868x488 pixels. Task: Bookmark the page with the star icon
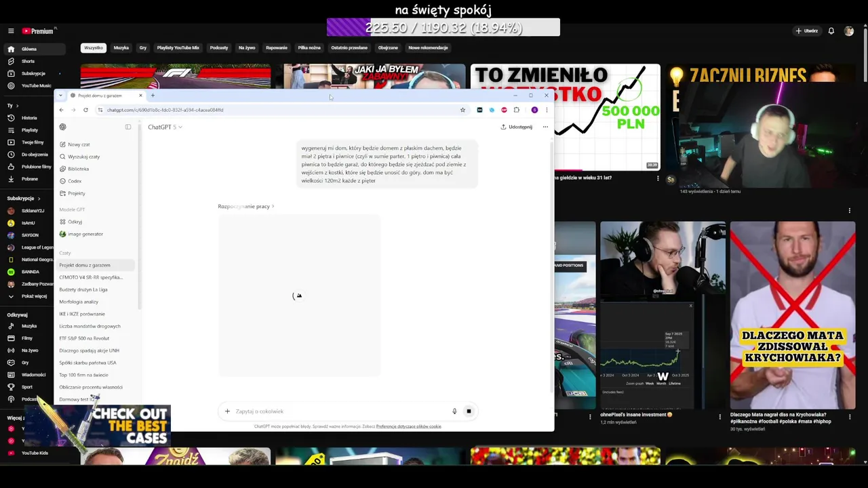click(462, 110)
